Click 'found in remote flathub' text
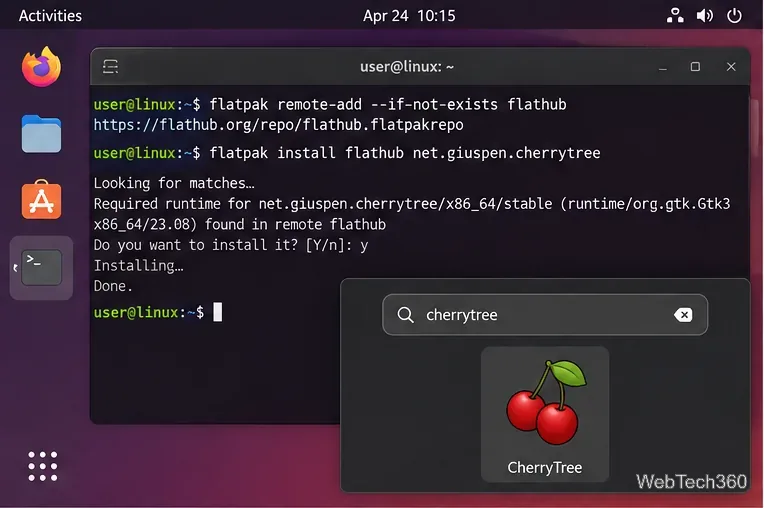 pyautogui.click(x=295, y=225)
